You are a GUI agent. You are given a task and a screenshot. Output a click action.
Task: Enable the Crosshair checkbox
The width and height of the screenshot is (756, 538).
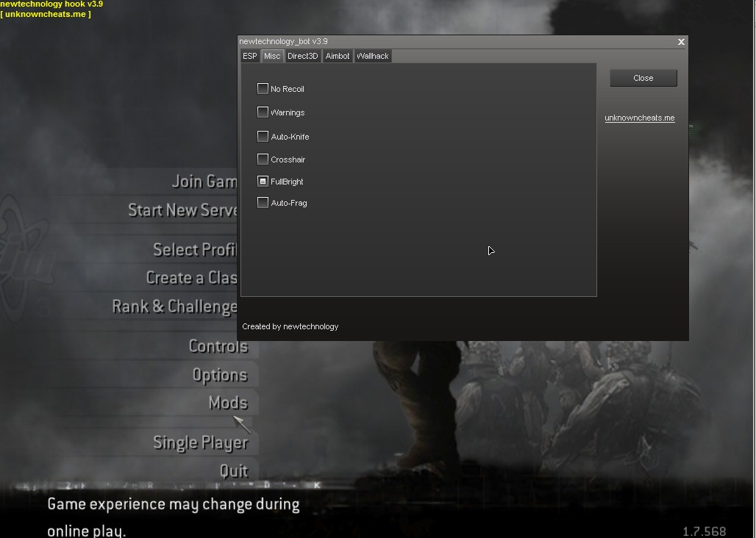click(x=263, y=159)
